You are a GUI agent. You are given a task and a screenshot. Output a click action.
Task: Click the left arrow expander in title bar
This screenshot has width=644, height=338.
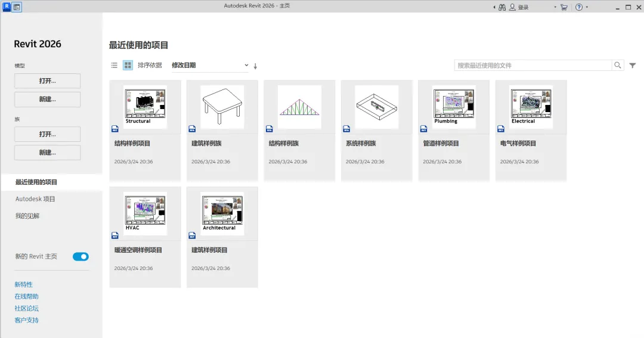pos(494,7)
